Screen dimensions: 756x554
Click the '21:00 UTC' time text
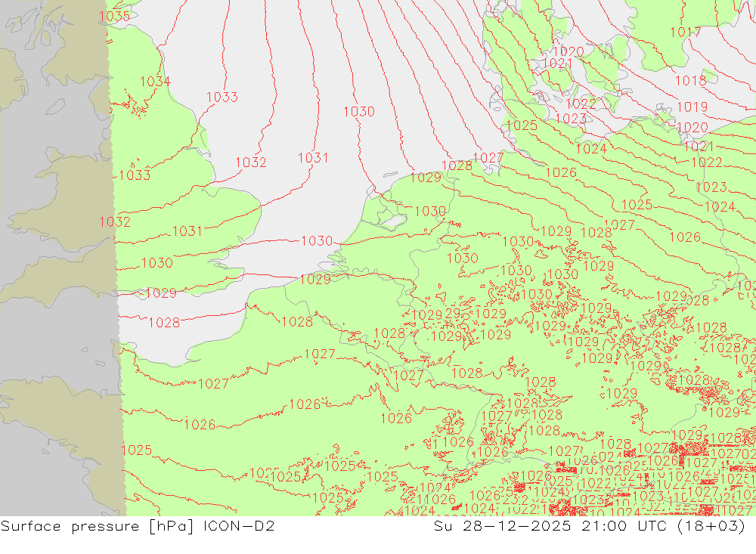point(624,525)
